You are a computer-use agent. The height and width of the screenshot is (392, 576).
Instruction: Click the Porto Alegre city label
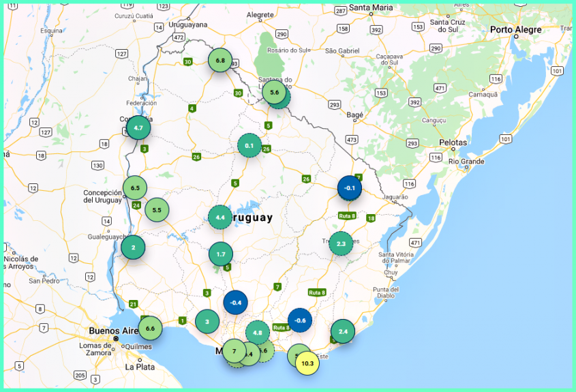point(516,30)
